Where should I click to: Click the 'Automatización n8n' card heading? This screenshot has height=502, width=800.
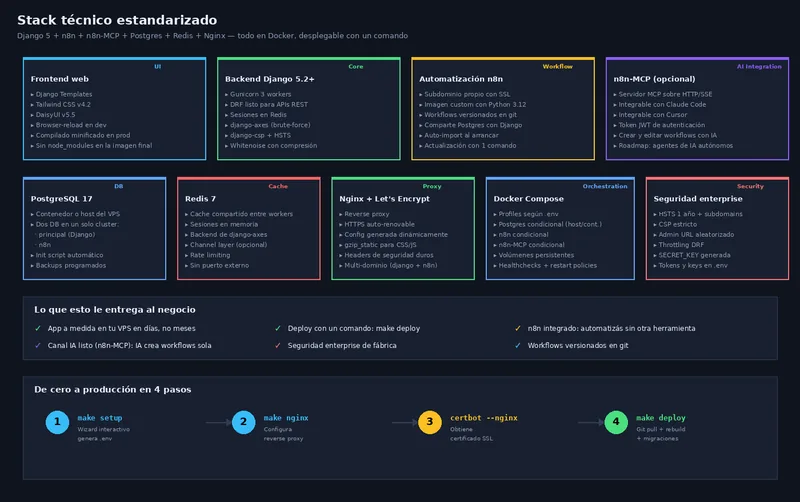point(461,79)
